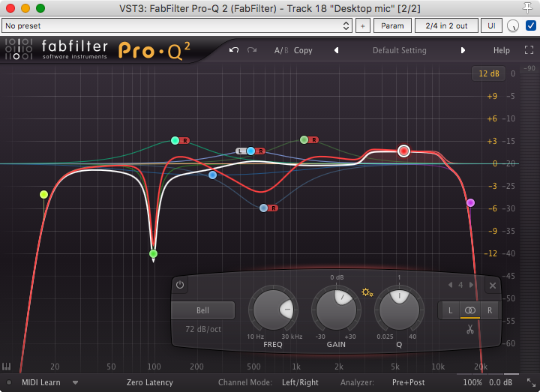Close the band controls panel
This screenshot has height=392, width=540.
pyautogui.click(x=493, y=286)
